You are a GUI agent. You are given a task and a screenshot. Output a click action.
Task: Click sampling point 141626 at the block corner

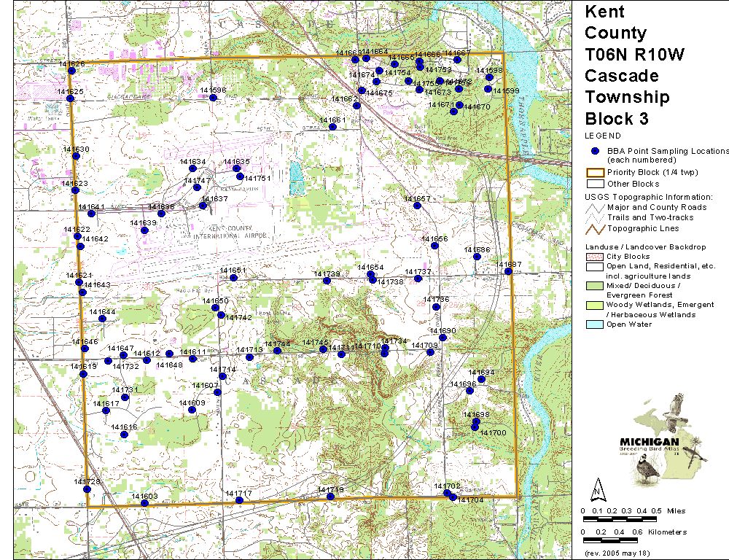(70, 71)
